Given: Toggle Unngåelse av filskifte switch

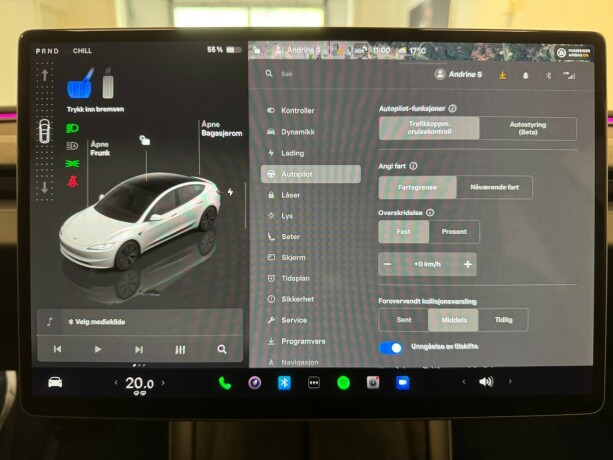Looking at the screenshot, I should pyautogui.click(x=391, y=348).
